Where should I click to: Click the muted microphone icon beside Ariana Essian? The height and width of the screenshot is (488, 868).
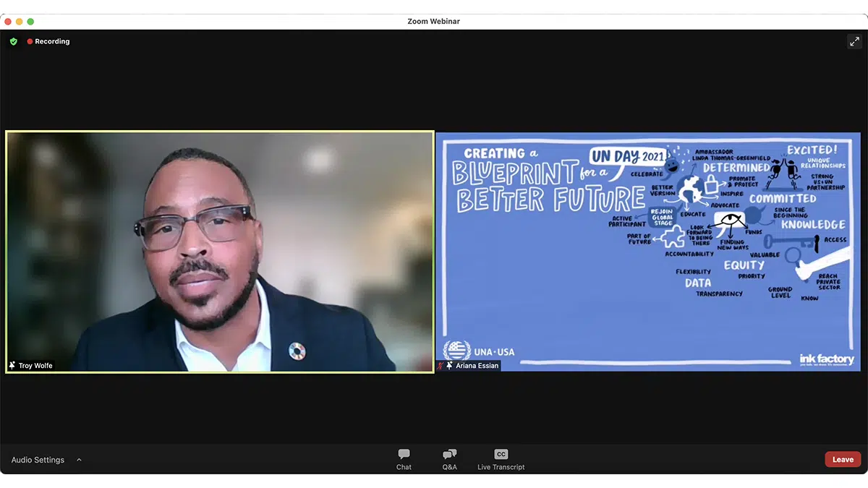coord(441,366)
